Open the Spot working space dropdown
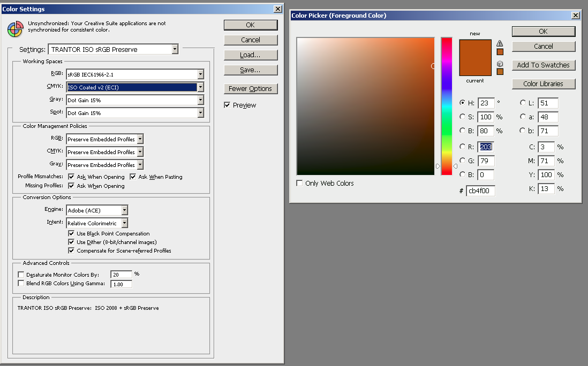The width and height of the screenshot is (588, 366). point(135,113)
